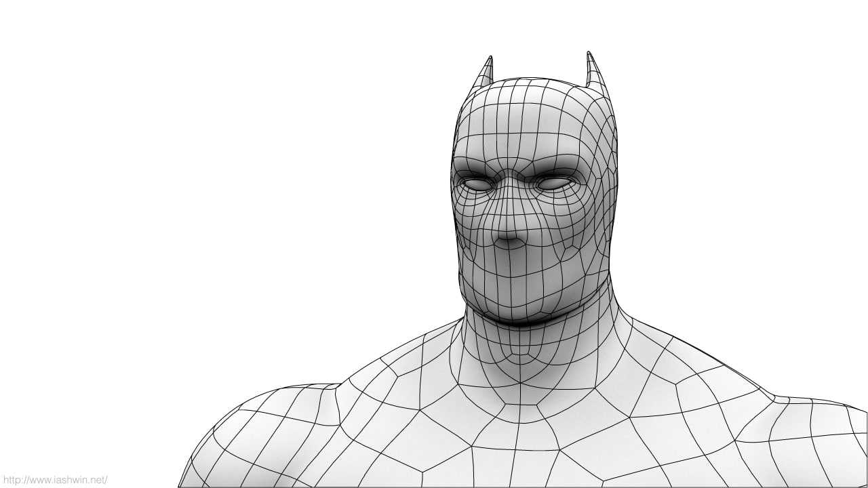
Task: Click the empty white background beside the model
Action: tap(203, 203)
